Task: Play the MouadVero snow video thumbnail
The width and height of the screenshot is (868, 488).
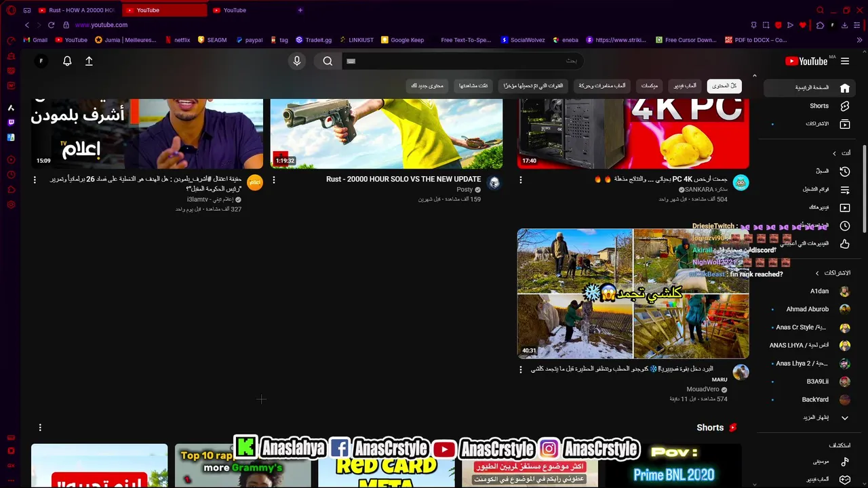Action: click(633, 293)
